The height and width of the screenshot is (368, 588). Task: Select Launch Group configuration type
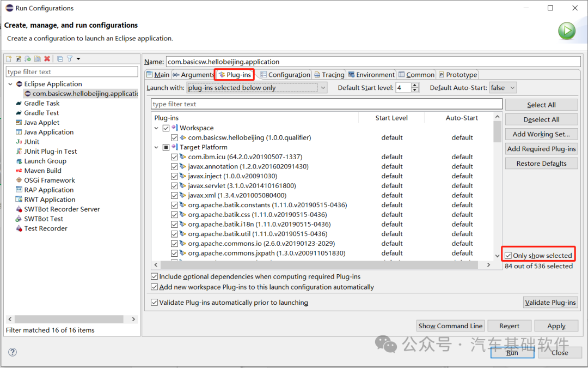(45, 161)
